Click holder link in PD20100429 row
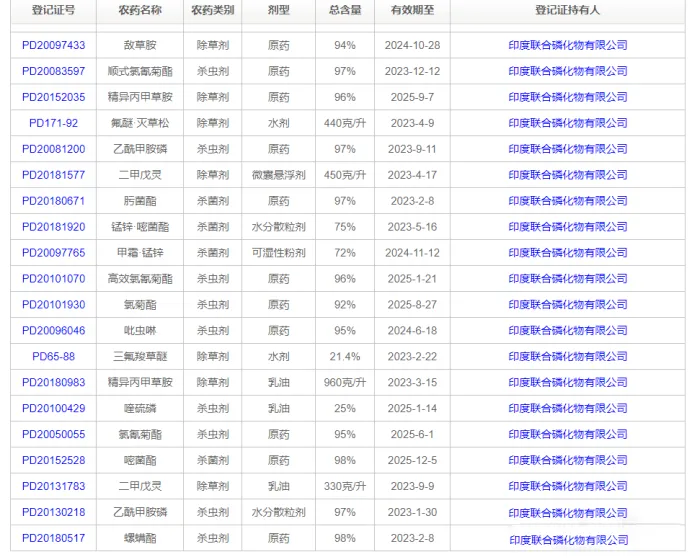 click(568, 408)
